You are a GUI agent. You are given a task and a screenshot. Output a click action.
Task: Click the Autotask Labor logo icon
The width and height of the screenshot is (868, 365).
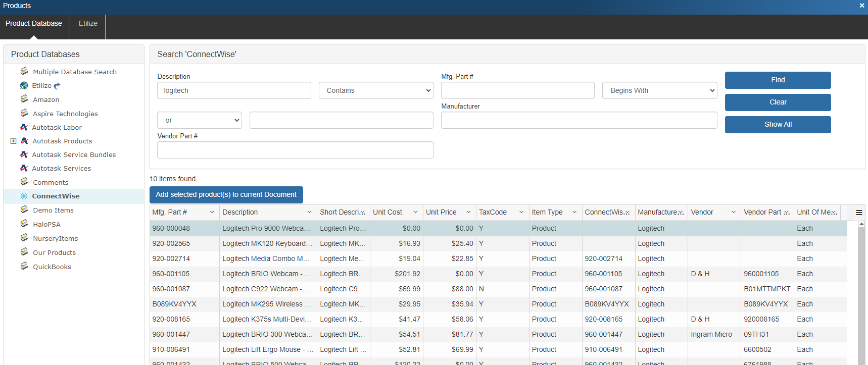24,127
